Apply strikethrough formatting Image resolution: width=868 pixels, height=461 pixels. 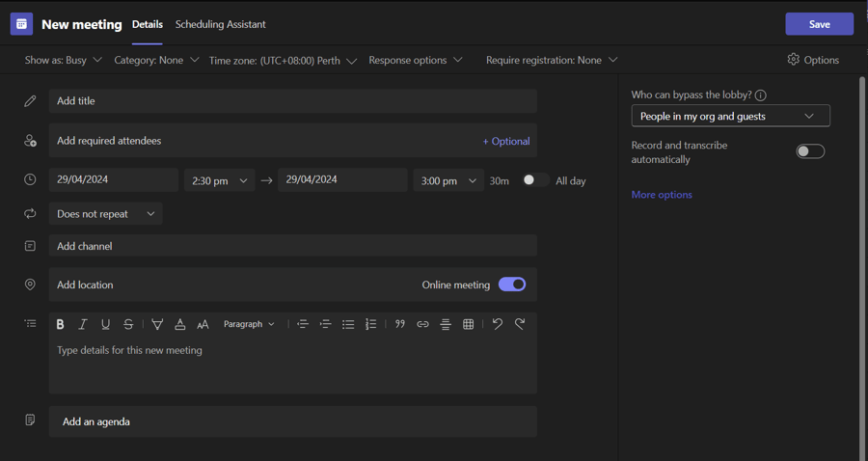coord(128,324)
